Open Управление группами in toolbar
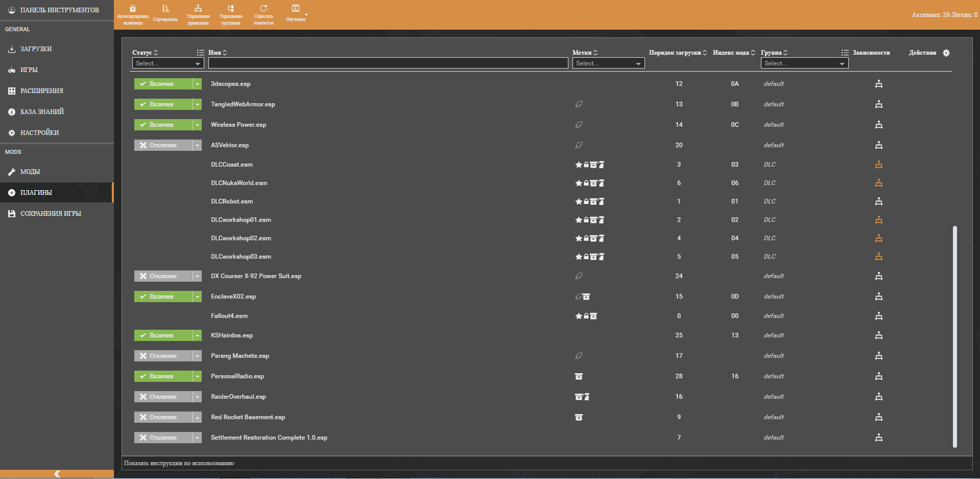This screenshot has height=479, width=980. 231,9
